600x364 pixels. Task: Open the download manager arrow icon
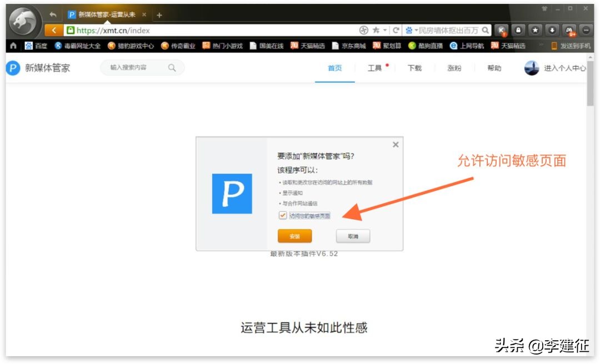tap(552, 31)
